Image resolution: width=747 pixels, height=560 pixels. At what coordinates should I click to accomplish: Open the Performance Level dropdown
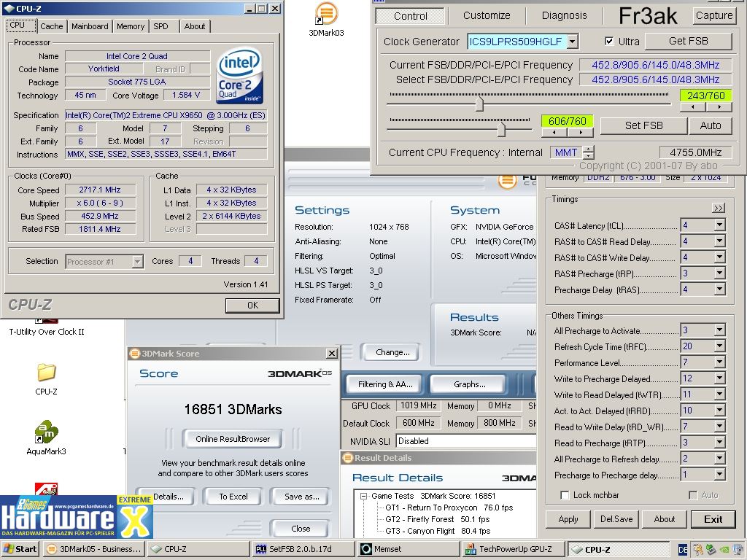(720, 362)
